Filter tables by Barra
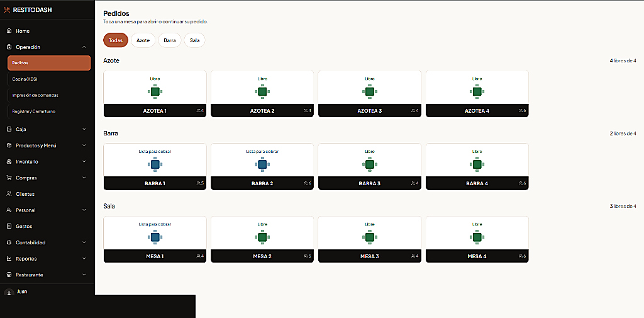 (170, 40)
